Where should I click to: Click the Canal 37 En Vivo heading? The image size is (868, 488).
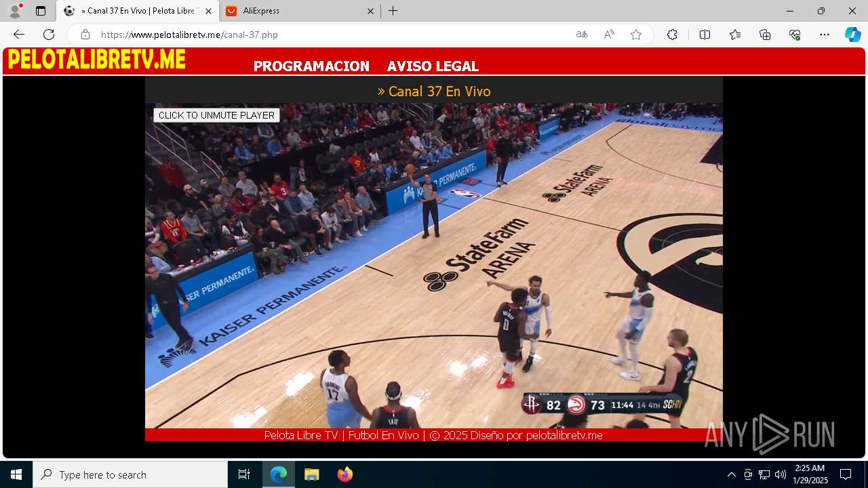coord(434,91)
